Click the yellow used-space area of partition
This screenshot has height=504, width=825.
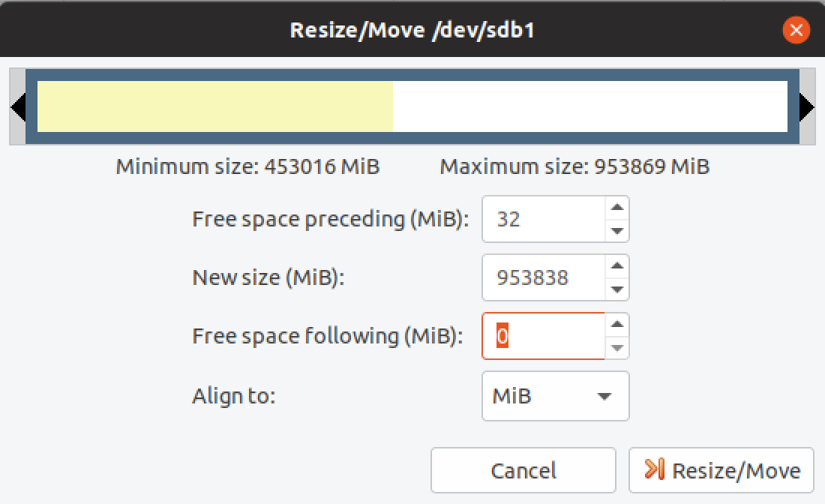click(x=214, y=106)
